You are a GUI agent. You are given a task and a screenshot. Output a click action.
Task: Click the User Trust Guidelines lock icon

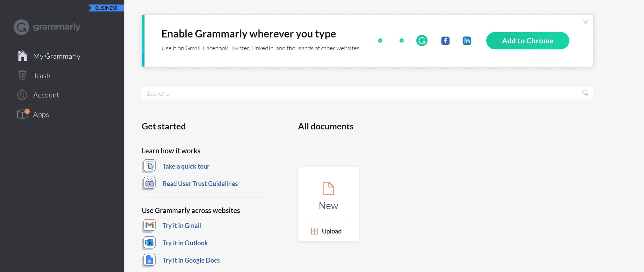point(149,184)
